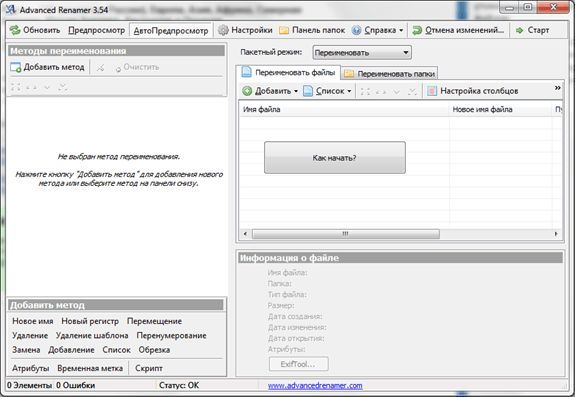This screenshot has width=575, height=397.
Task: Add the Удаление method
Action: tap(30, 335)
